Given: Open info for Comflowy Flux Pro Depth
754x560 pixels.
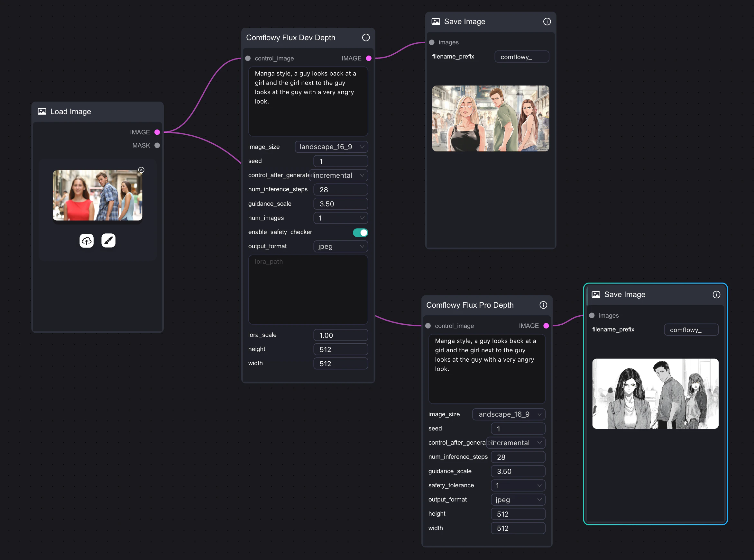Looking at the screenshot, I should point(543,305).
